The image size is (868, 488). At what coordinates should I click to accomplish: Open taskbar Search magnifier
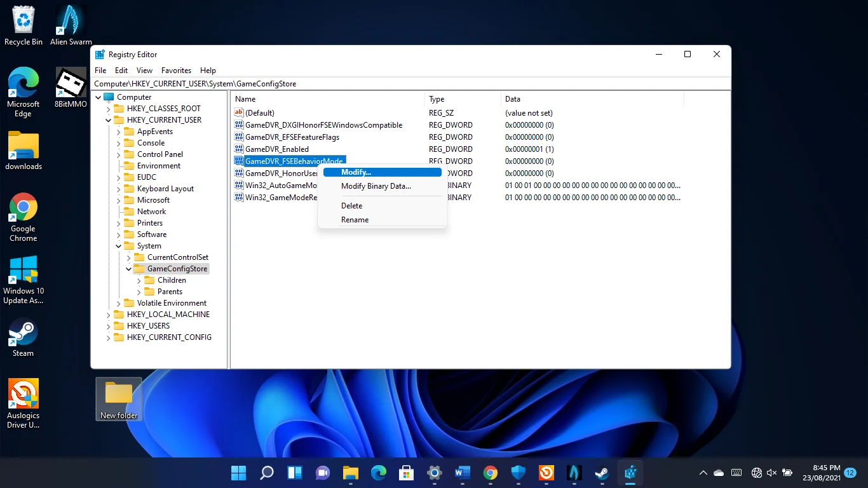pyautogui.click(x=267, y=473)
